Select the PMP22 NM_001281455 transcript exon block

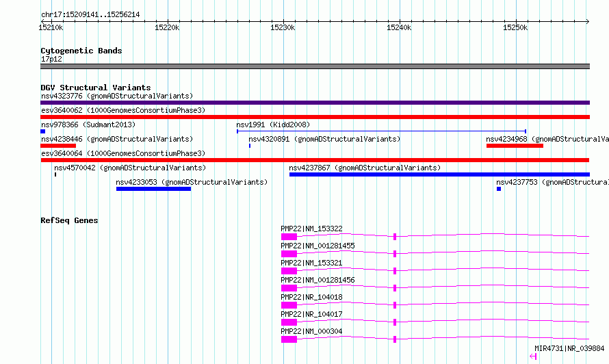click(289, 254)
